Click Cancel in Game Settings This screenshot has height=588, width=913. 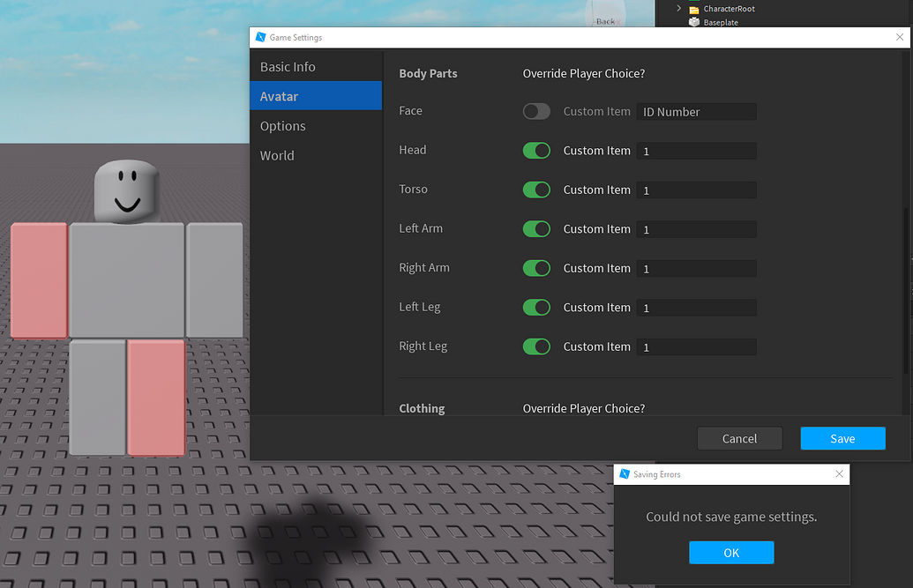739,438
